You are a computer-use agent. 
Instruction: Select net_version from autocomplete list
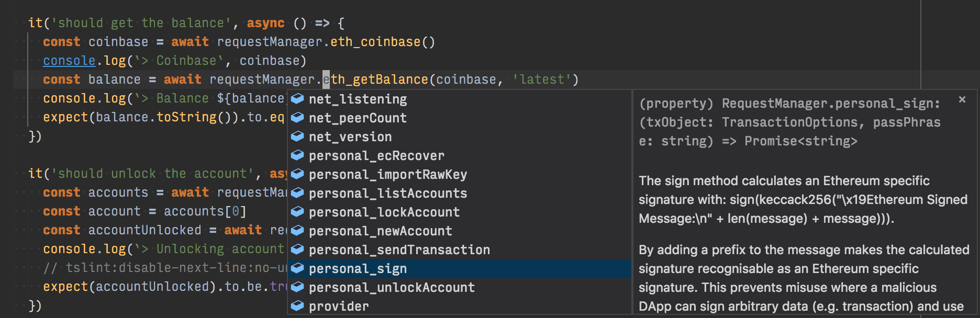coord(350,137)
